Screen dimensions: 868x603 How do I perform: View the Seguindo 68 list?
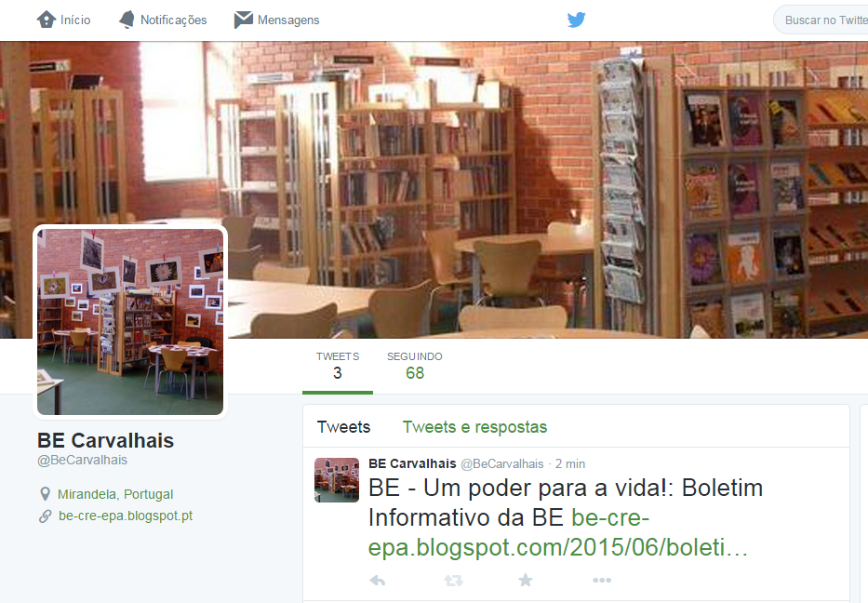415,366
